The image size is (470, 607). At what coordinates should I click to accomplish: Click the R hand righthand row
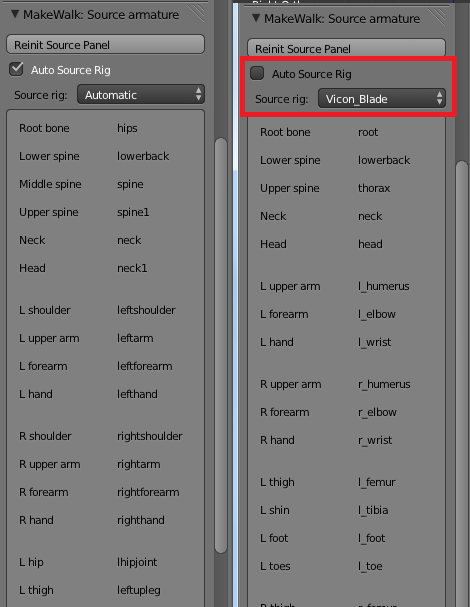pos(105,520)
